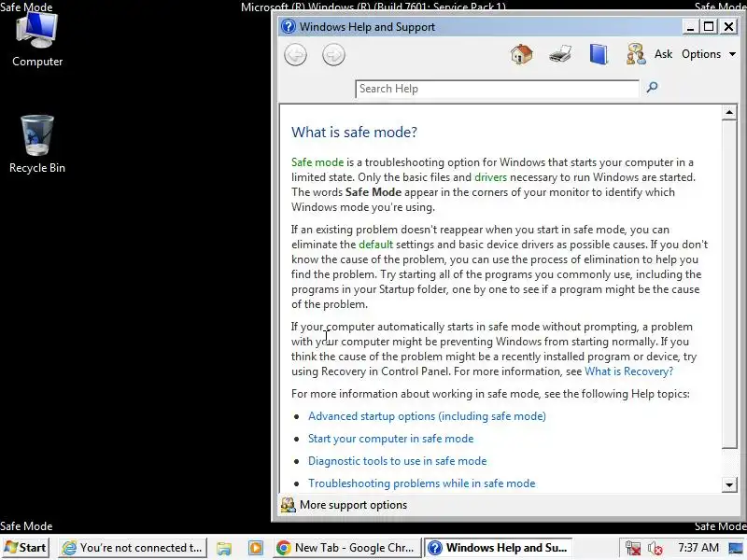Screen dimensions: 747x560
Task: Maximize the Windows Help and Support window
Action: (709, 27)
